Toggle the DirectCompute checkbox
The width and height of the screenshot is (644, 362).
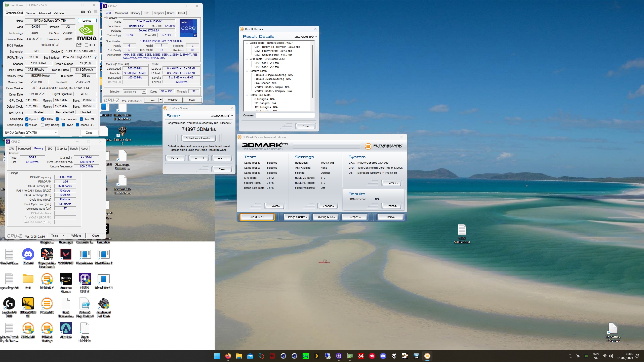point(57,119)
